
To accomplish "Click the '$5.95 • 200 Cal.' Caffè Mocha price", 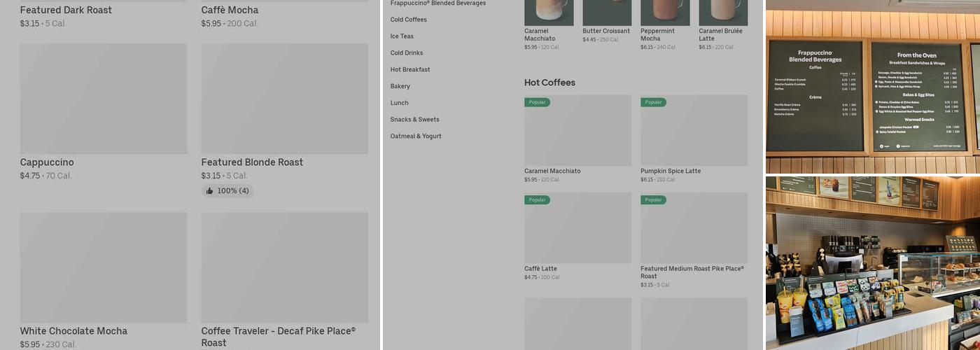I will point(230,24).
